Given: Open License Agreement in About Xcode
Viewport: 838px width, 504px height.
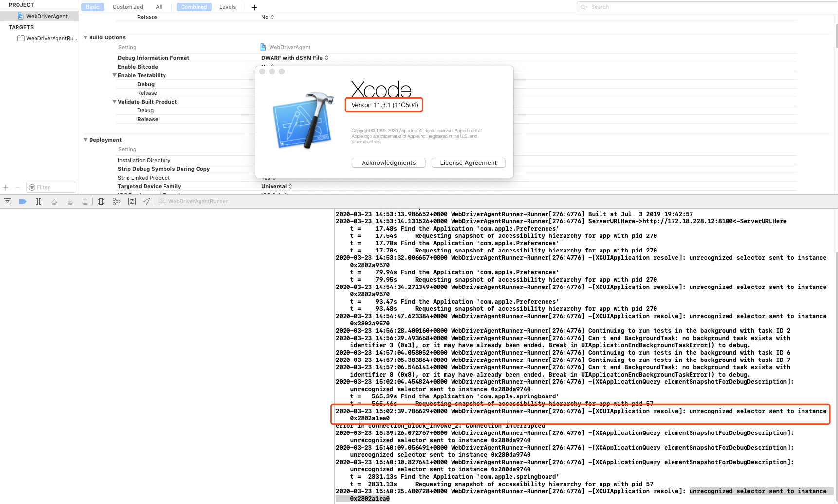Looking at the screenshot, I should pyautogui.click(x=469, y=163).
